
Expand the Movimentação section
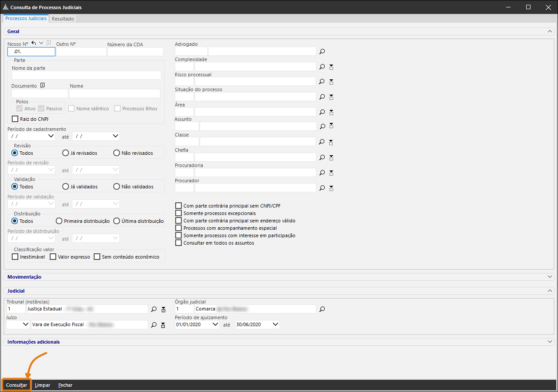[550, 277]
